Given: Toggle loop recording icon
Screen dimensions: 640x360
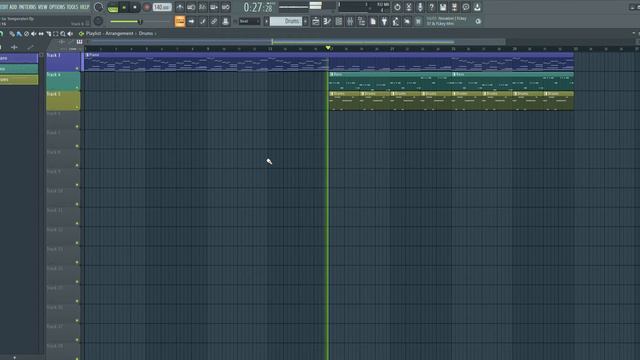Looking at the screenshot, I should (225, 7).
